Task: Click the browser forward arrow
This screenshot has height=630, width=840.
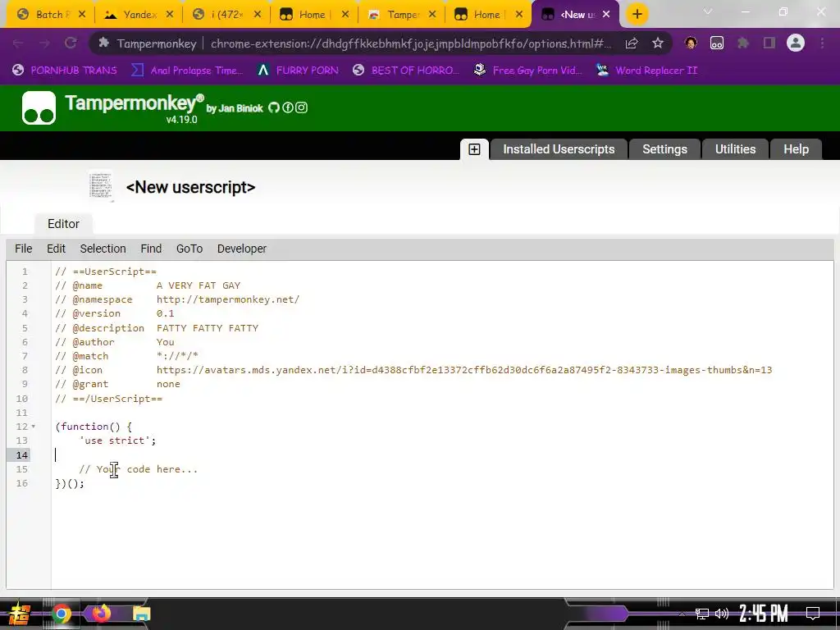Action: coord(44,43)
